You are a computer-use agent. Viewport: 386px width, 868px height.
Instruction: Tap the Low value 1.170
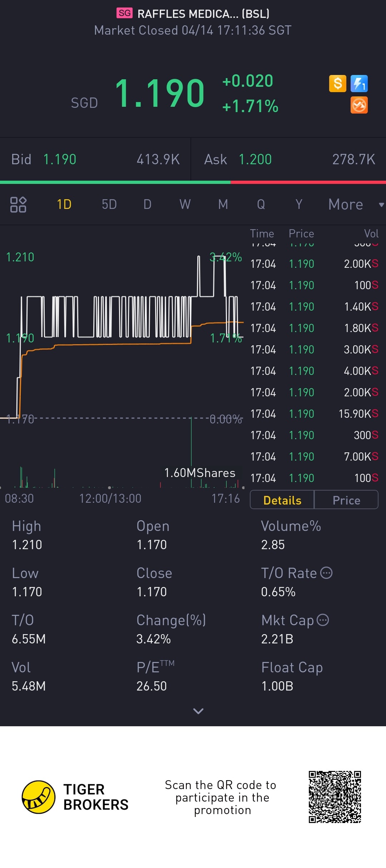tap(27, 592)
